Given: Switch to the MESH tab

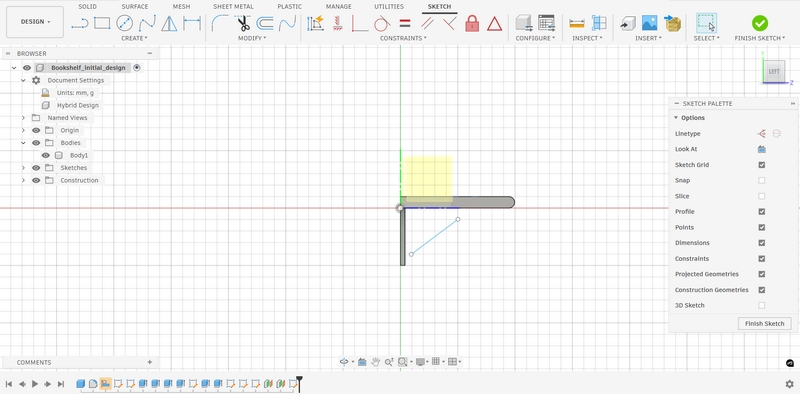Looking at the screenshot, I should (x=181, y=7).
